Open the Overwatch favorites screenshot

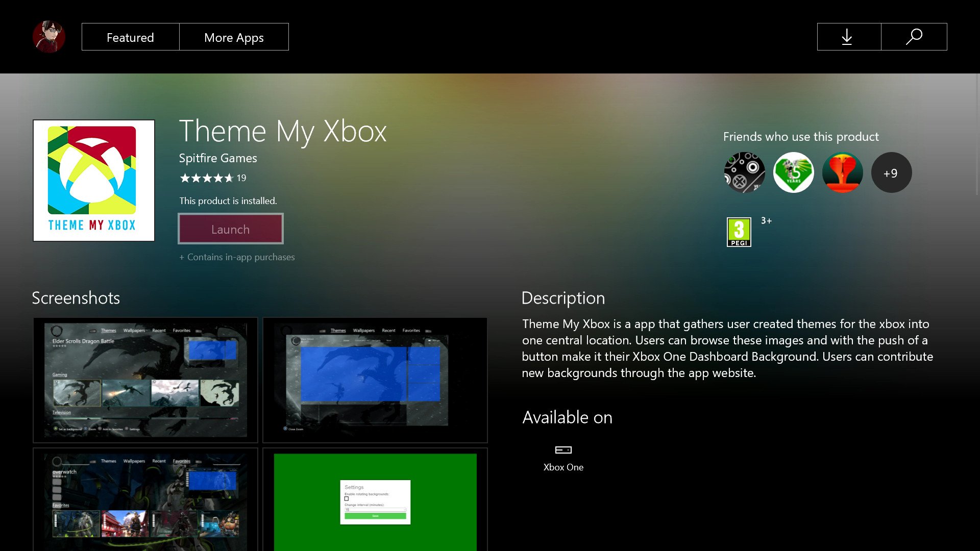tap(145, 499)
